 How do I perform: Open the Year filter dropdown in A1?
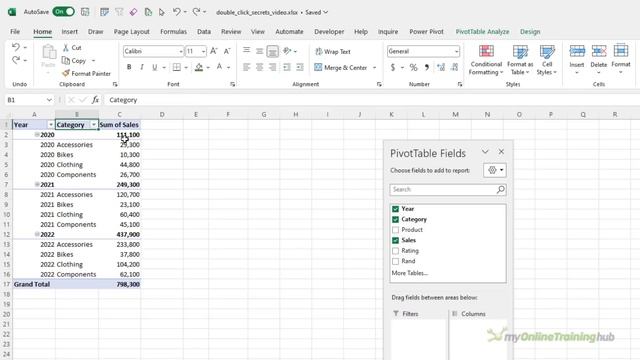point(51,124)
